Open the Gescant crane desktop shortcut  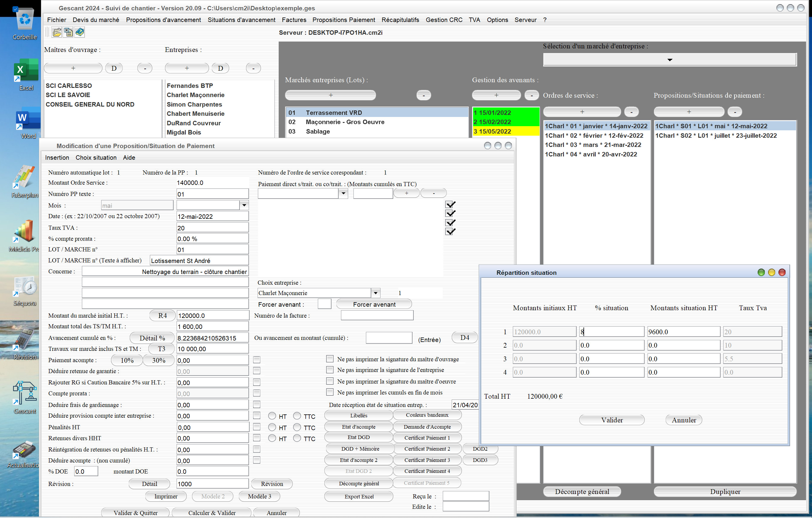pyautogui.click(x=24, y=397)
